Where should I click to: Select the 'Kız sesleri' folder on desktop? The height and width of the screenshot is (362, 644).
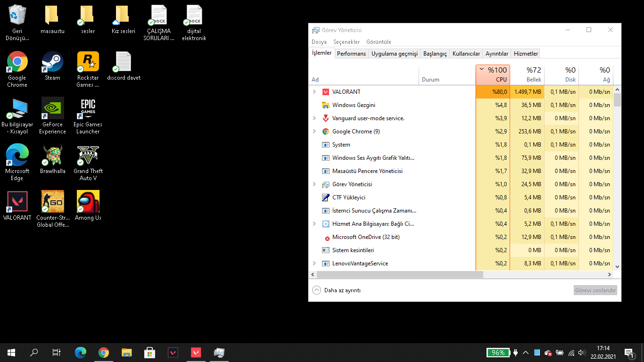coord(124,19)
